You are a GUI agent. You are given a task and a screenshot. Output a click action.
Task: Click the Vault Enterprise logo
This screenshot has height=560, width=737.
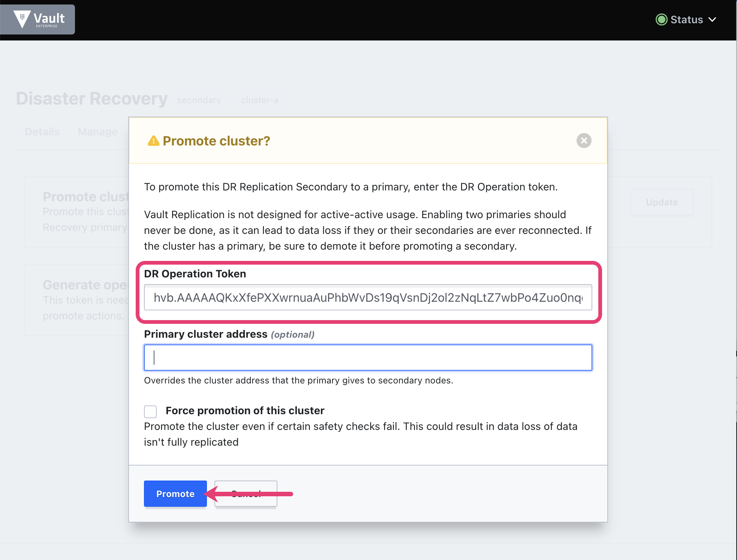pyautogui.click(x=37, y=19)
